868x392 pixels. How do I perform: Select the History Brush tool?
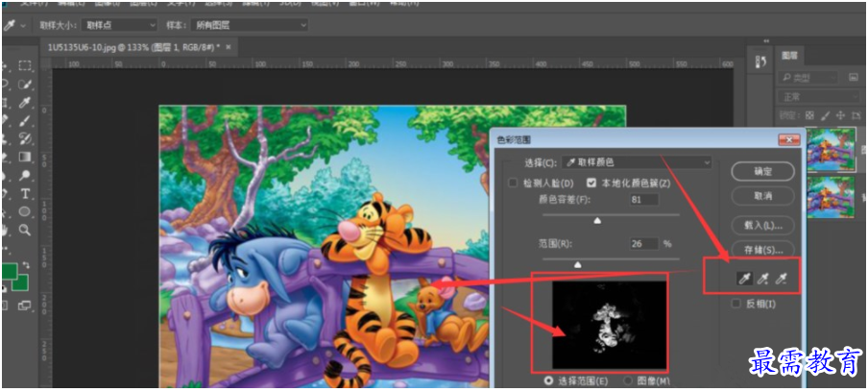25,138
